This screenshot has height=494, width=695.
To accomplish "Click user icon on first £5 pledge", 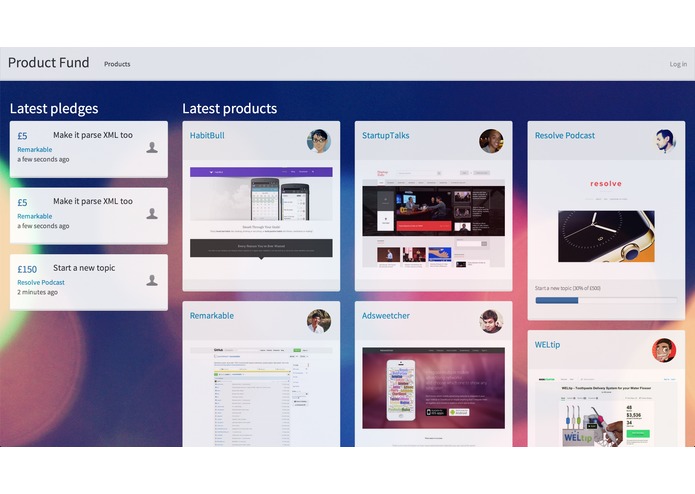I will [x=152, y=148].
